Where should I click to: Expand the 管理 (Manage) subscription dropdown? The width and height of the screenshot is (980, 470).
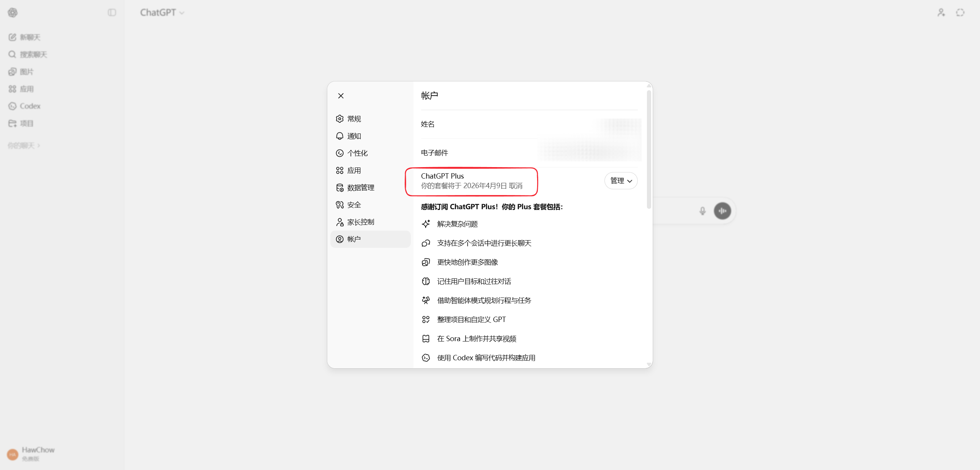(621, 181)
